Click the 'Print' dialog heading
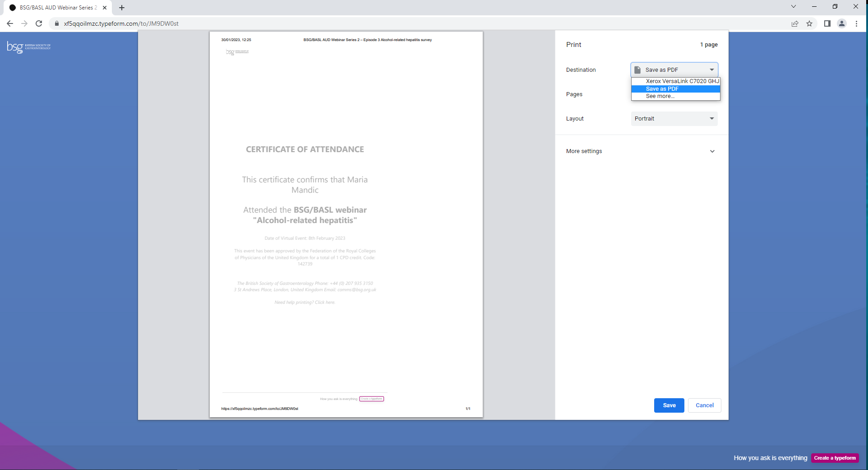 pyautogui.click(x=573, y=45)
